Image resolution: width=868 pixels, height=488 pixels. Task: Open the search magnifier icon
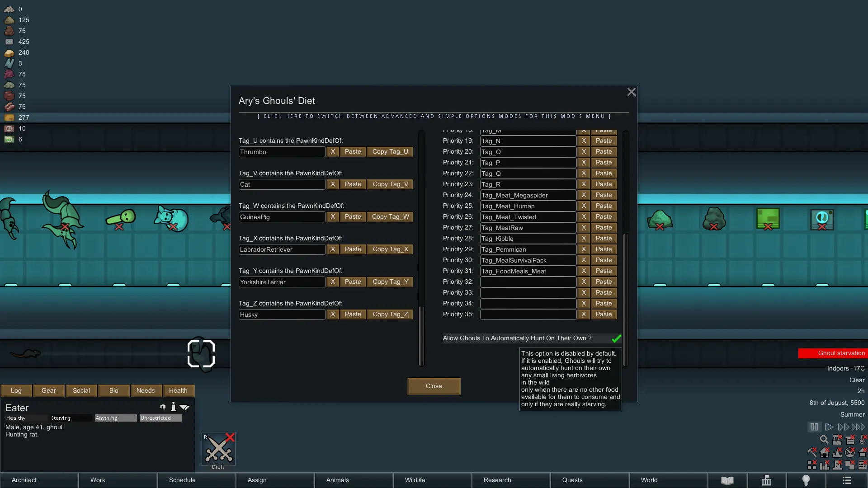point(824,440)
